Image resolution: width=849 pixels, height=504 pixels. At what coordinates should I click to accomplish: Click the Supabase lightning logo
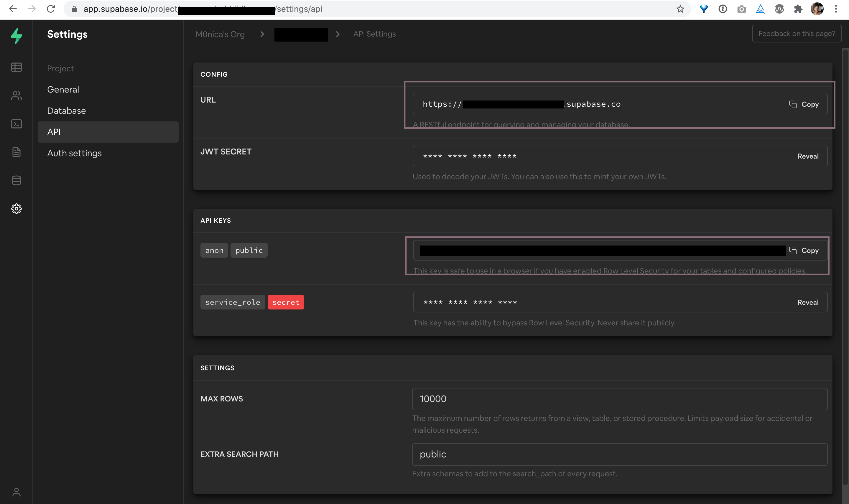(x=16, y=35)
